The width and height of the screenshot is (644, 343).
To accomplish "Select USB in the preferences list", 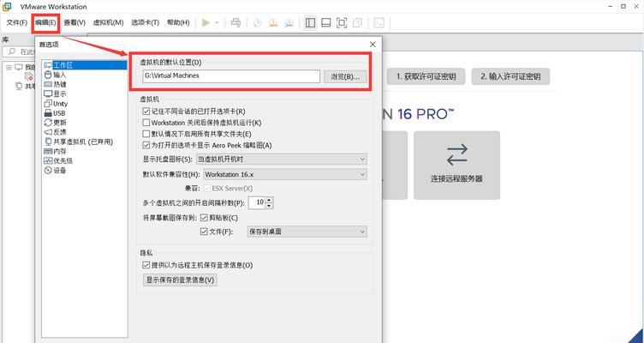I will pyautogui.click(x=54, y=113).
